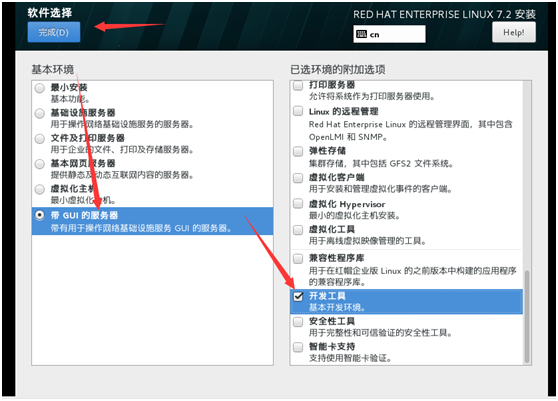The width and height of the screenshot is (558, 401).
Task: Pick the 虚拟化主机 environment radio
Action: (40, 189)
